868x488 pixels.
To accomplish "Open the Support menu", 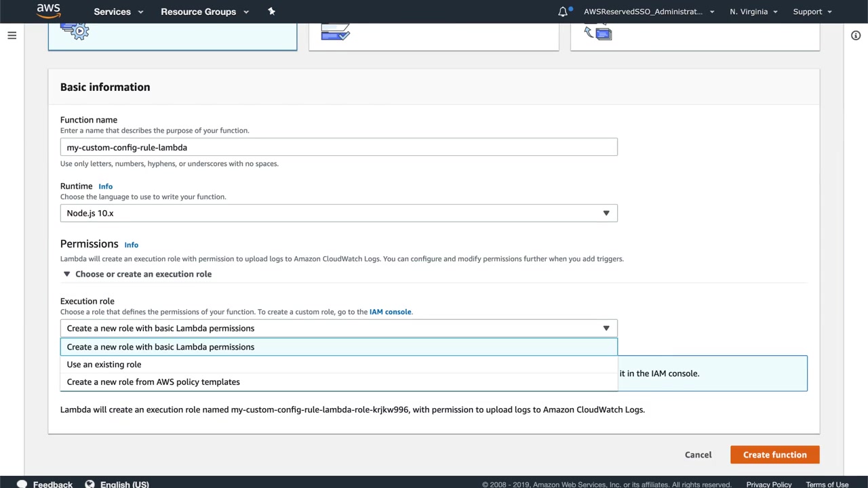I will pos(812,12).
